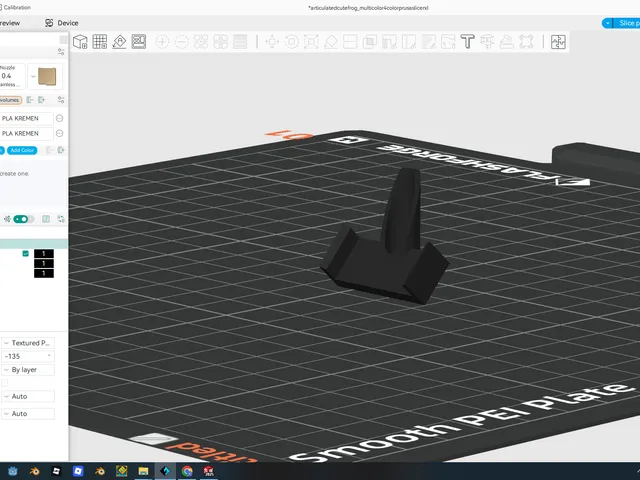Open the Calibration menu
Image resolution: width=640 pixels, height=480 pixels.
[16, 7]
